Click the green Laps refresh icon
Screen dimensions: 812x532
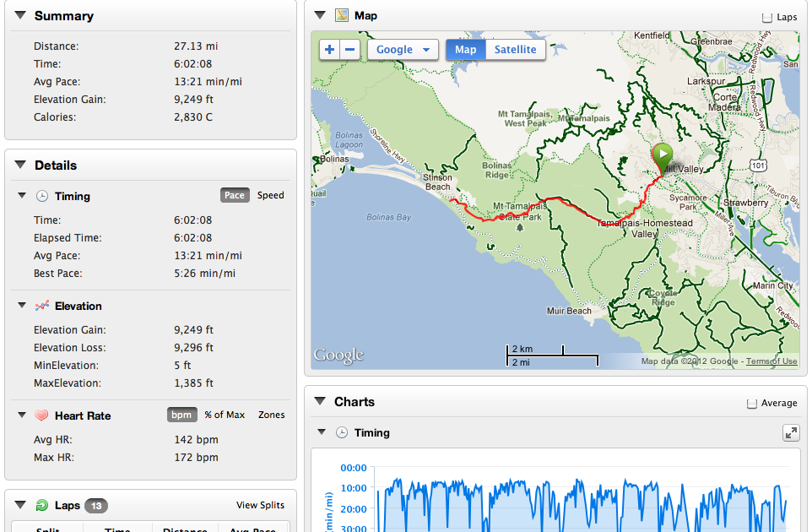pyautogui.click(x=42, y=506)
